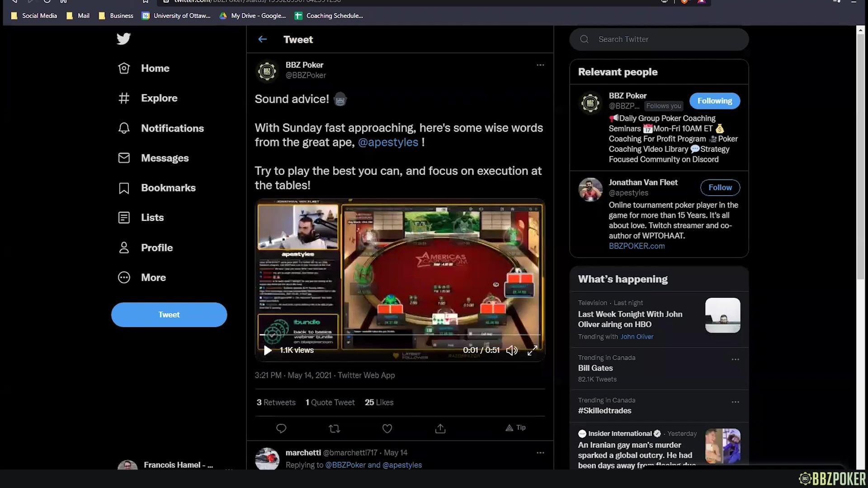Screen dimensions: 868x488
Task: Click the retweet icon under the tweet
Action: click(x=334, y=428)
